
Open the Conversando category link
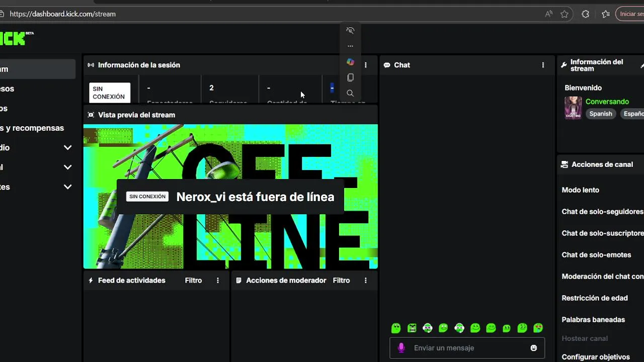[x=607, y=102]
